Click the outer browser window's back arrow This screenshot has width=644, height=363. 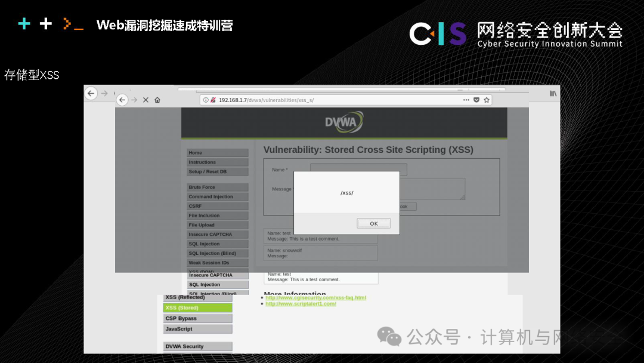point(91,94)
